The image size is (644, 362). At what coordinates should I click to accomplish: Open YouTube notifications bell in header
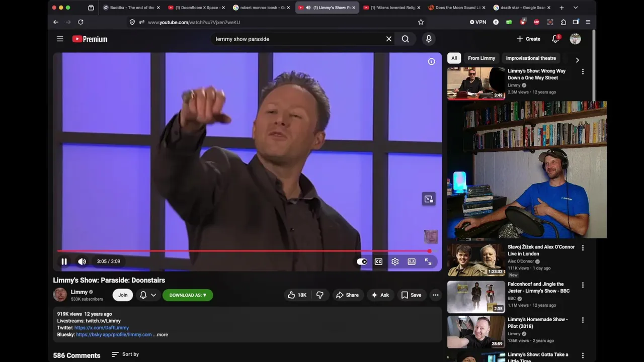555,39
